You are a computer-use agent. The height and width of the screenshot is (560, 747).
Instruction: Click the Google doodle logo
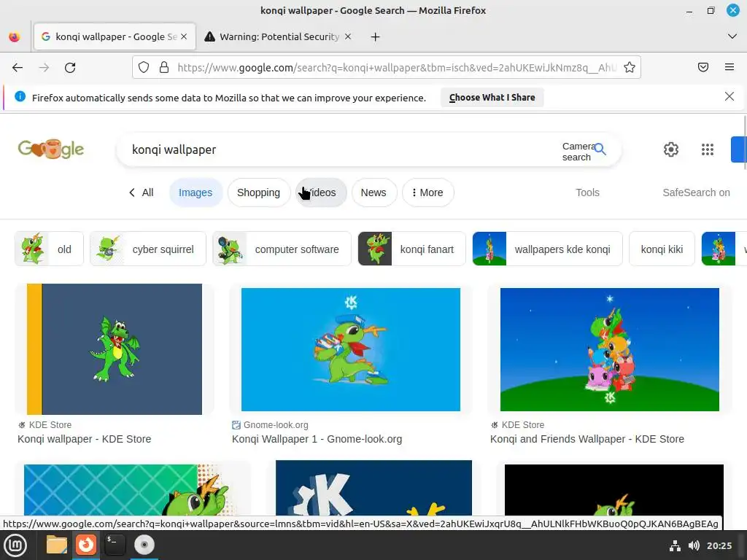click(51, 149)
